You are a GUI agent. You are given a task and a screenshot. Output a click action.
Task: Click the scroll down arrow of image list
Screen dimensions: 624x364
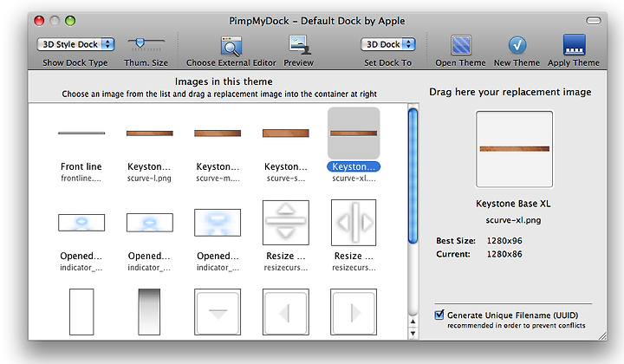pyautogui.click(x=413, y=333)
